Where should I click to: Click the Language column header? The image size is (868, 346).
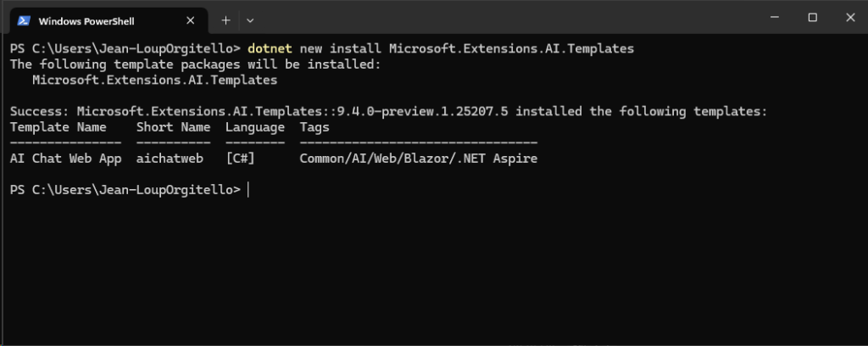point(255,128)
